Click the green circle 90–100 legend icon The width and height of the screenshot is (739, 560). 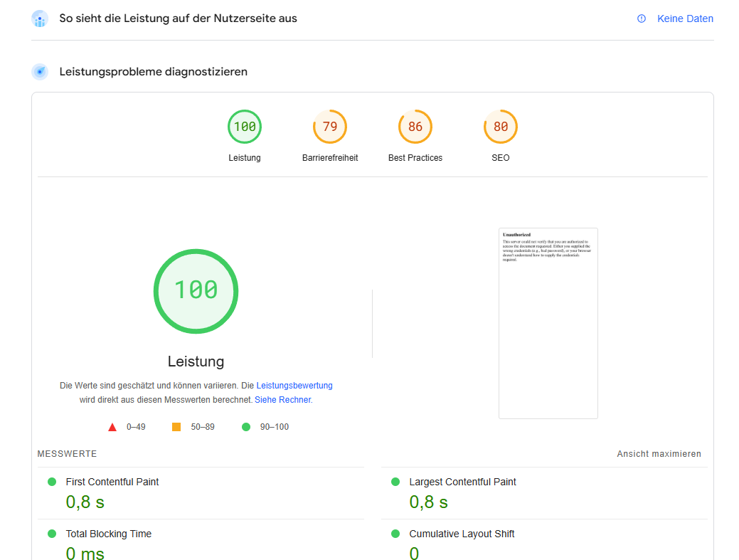[246, 427]
